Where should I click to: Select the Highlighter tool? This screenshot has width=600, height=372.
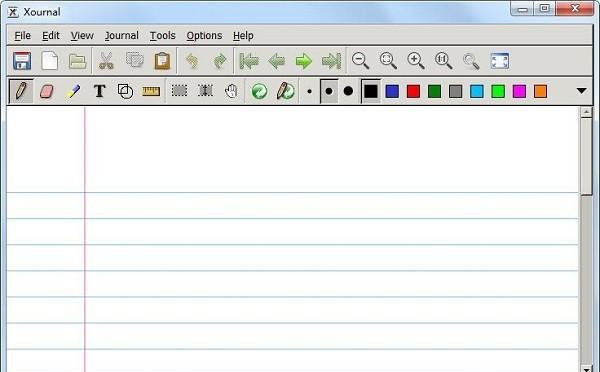pyautogui.click(x=73, y=91)
